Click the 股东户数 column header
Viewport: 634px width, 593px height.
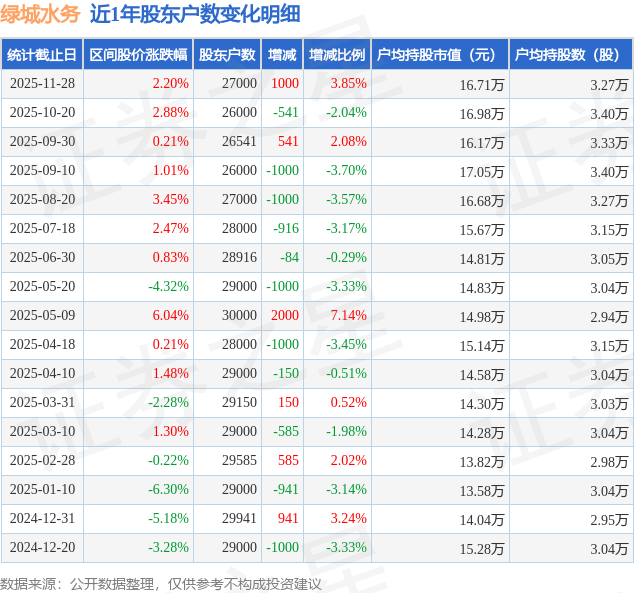point(227,55)
